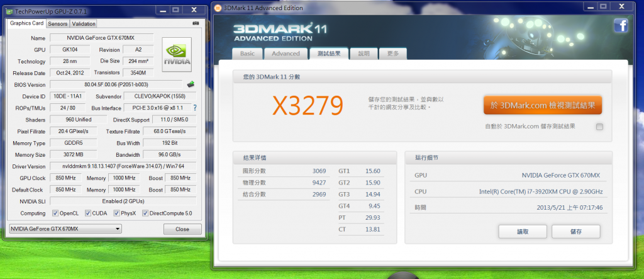
Task: Select the 更多 tab
Action: [x=393, y=54]
